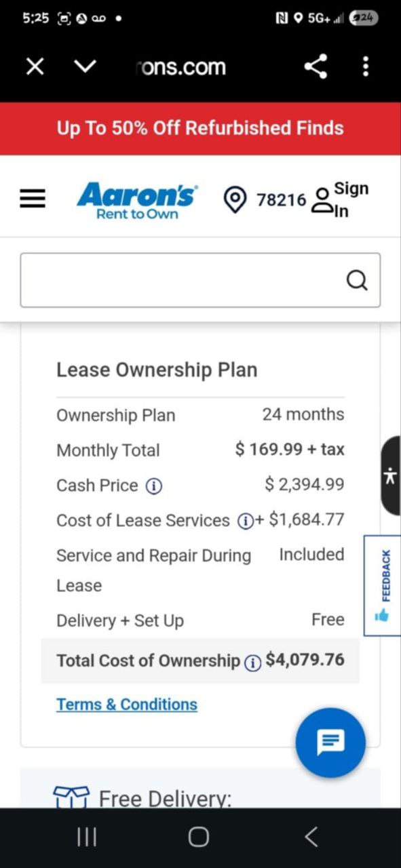The image size is (401, 868).
Task: Open the three-dot browser options menu
Action: (x=366, y=66)
